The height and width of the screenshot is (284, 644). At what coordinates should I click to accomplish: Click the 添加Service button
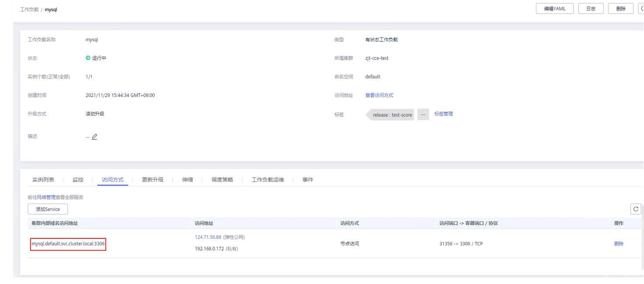click(x=48, y=209)
